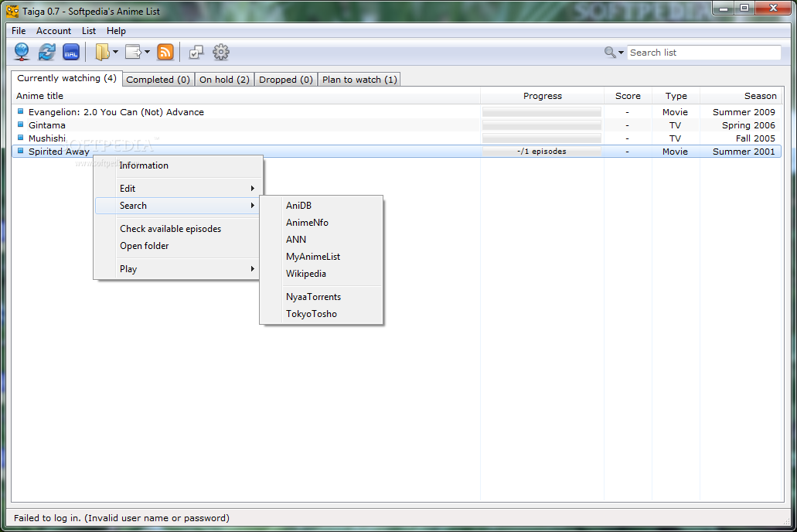Click blue status icon beside Spirited Away
797x532 pixels.
coord(20,151)
